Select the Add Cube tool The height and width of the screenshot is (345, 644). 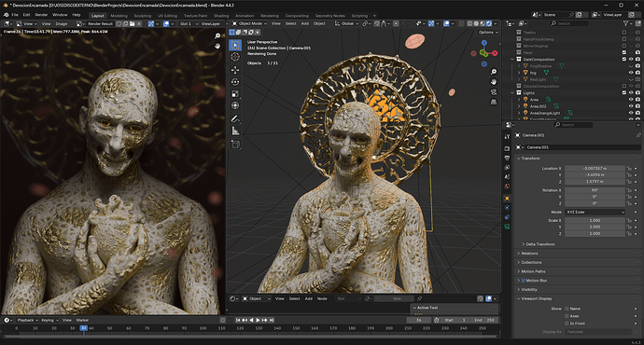tap(235, 145)
